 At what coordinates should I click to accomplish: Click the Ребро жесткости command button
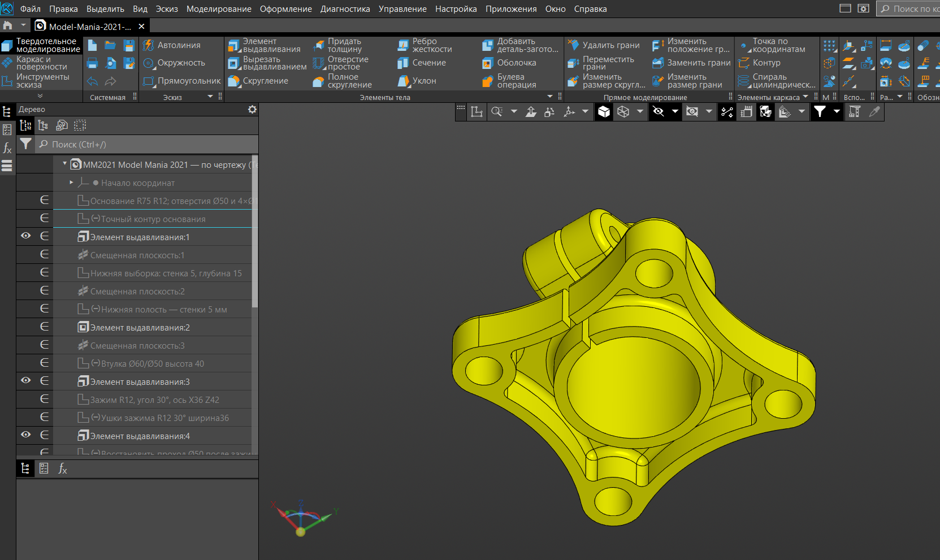tap(426, 45)
